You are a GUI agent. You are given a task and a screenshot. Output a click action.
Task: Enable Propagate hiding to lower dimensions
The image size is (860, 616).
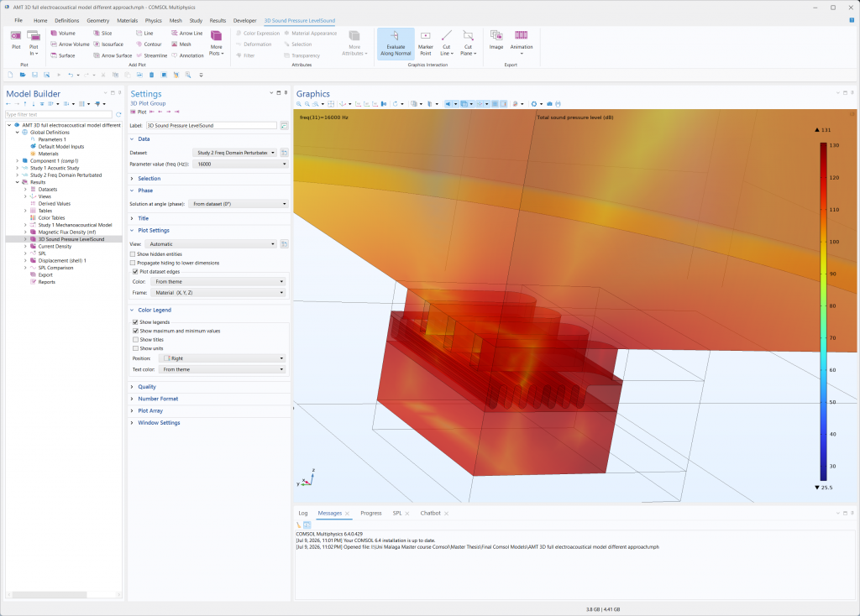click(x=133, y=263)
